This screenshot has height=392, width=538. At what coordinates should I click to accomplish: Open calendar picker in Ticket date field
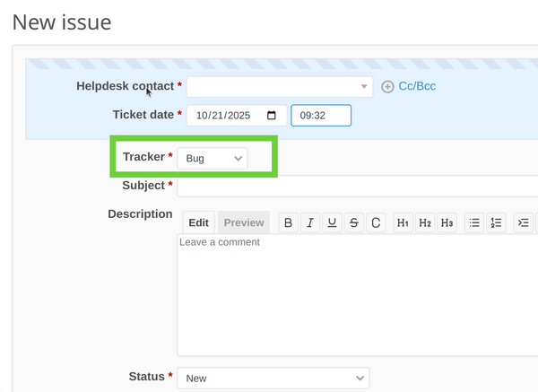click(x=272, y=116)
